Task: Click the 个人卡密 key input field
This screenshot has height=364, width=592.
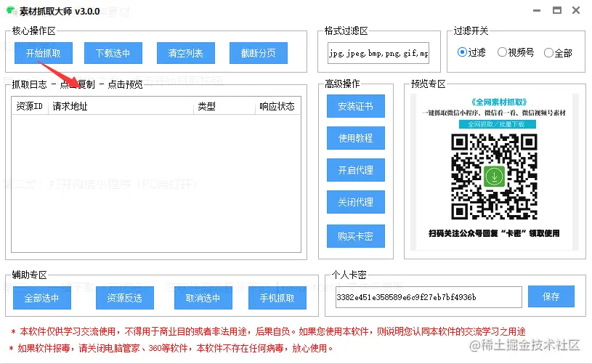Action: 429,297
